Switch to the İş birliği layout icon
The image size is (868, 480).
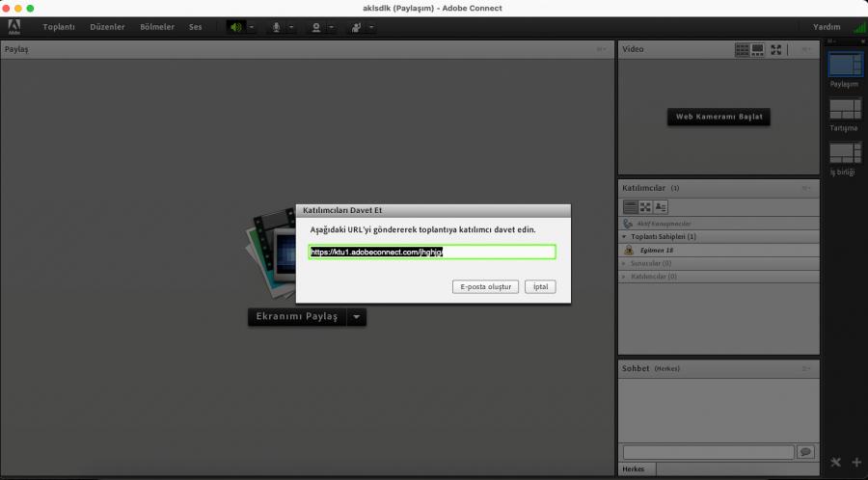845,153
